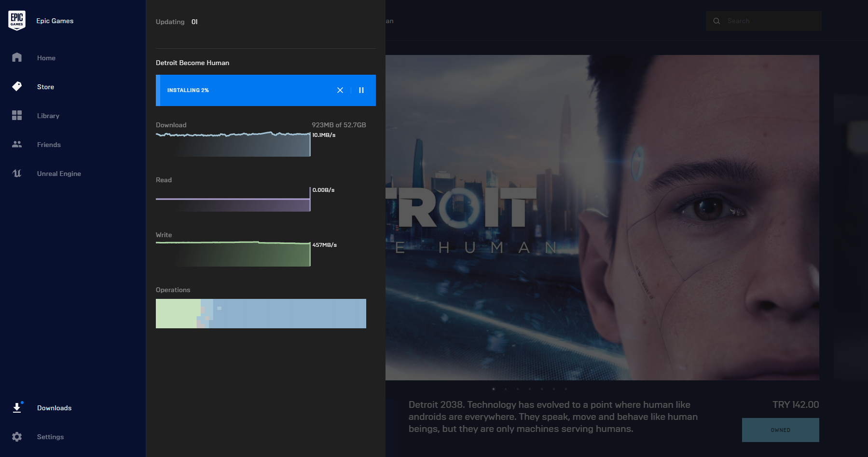Click the Download speed graph
Screen dimensions: 868x457
click(233, 145)
